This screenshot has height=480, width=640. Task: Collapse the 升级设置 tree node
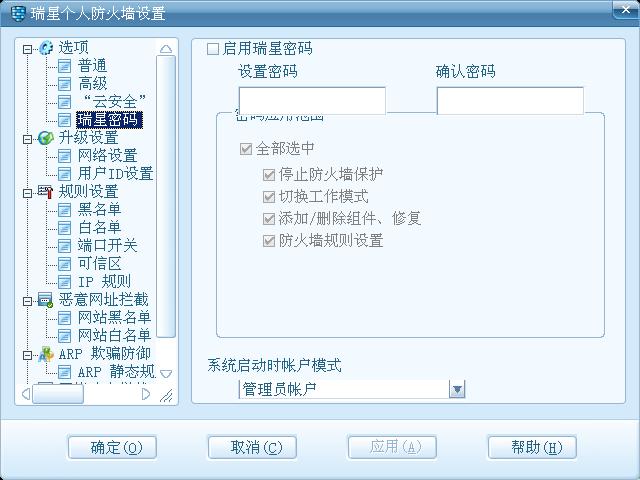(27, 140)
